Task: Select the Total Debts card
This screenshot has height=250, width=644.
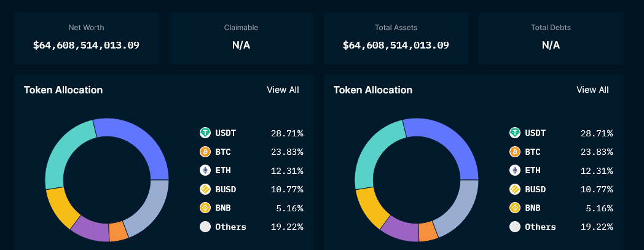Action: pos(551,38)
